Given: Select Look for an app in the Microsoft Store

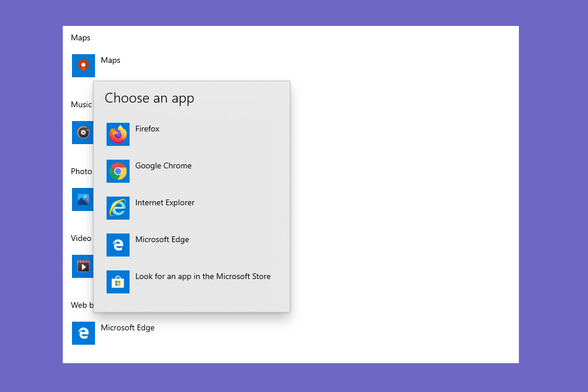Looking at the screenshot, I should [x=203, y=276].
